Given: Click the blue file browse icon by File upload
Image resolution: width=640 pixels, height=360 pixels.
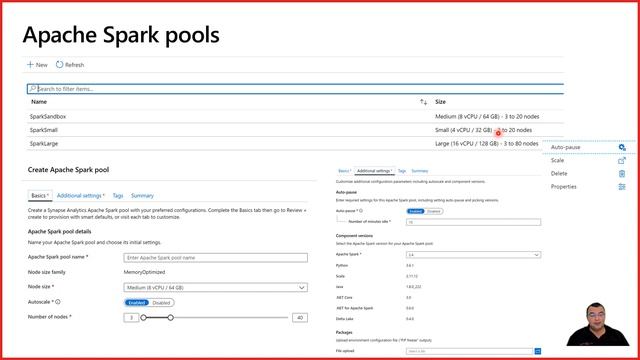Looking at the screenshot, I should [538, 351].
